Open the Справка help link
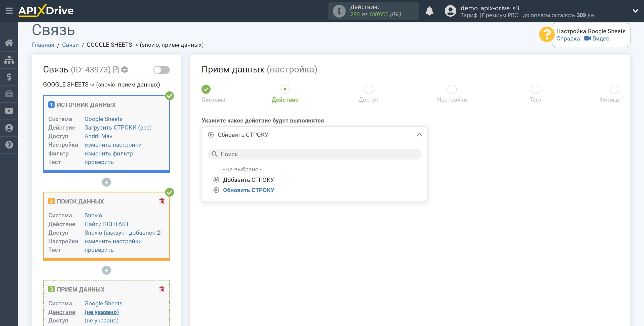644x326 pixels. coord(568,38)
